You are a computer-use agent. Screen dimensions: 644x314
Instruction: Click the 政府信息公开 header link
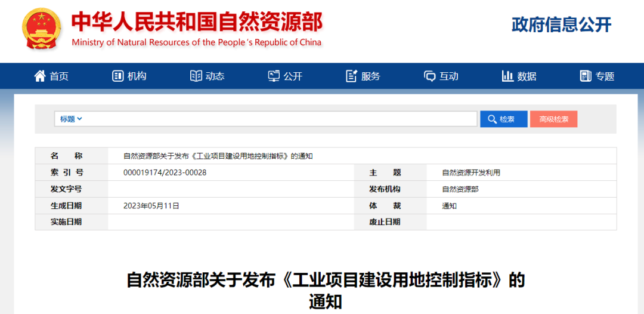[x=561, y=24]
